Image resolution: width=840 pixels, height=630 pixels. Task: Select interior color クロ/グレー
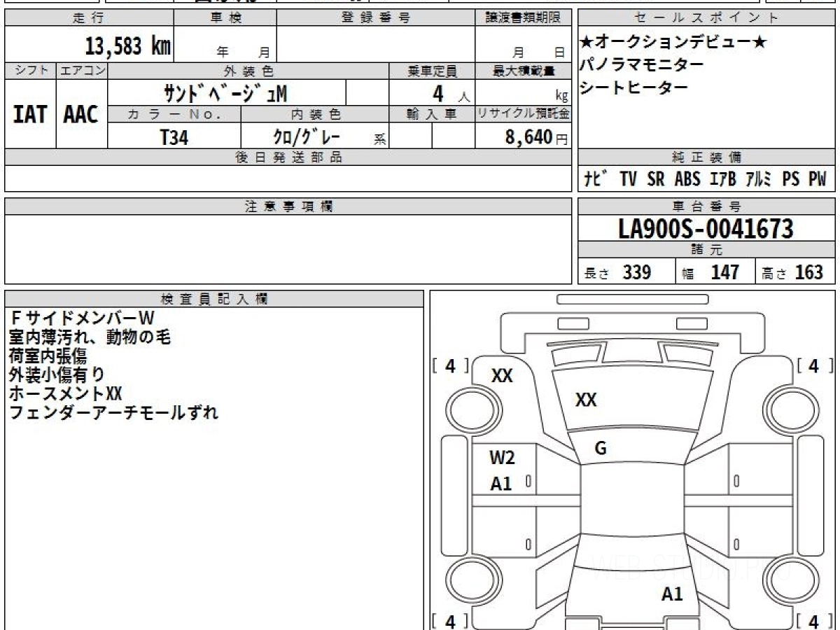(307, 136)
